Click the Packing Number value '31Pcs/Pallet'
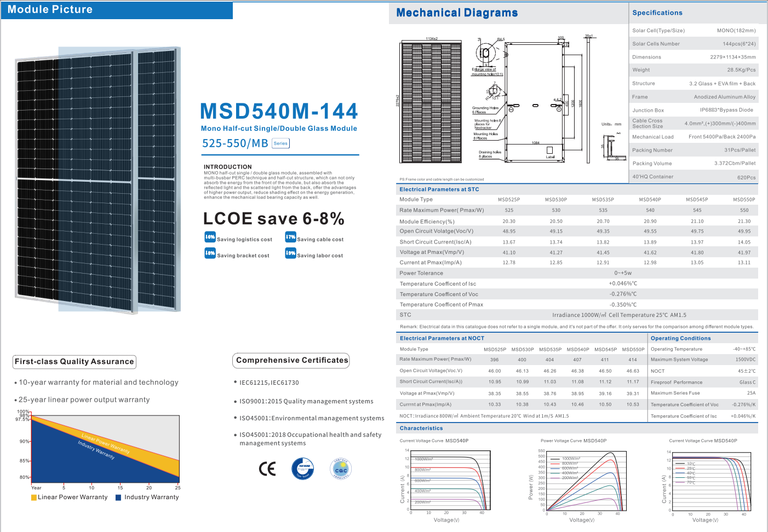This screenshot has height=532, width=768. [740, 150]
